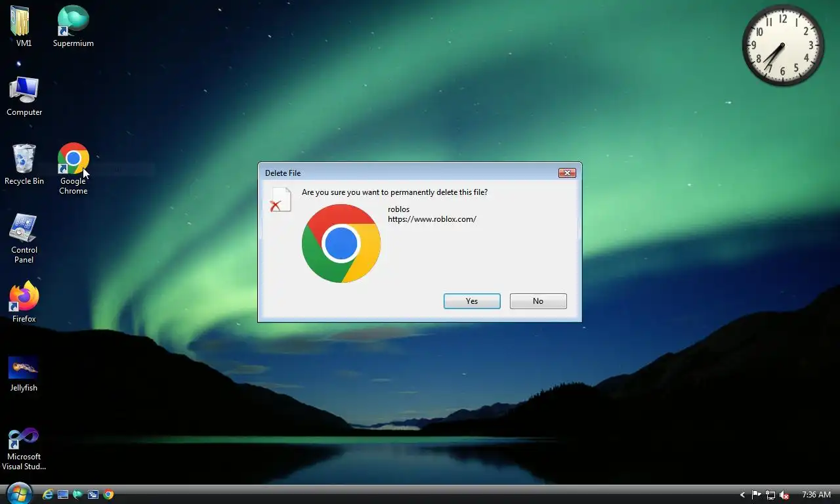Select the 'roblos' file name in dialog
Screen dimensions: 840x504
(x=398, y=209)
